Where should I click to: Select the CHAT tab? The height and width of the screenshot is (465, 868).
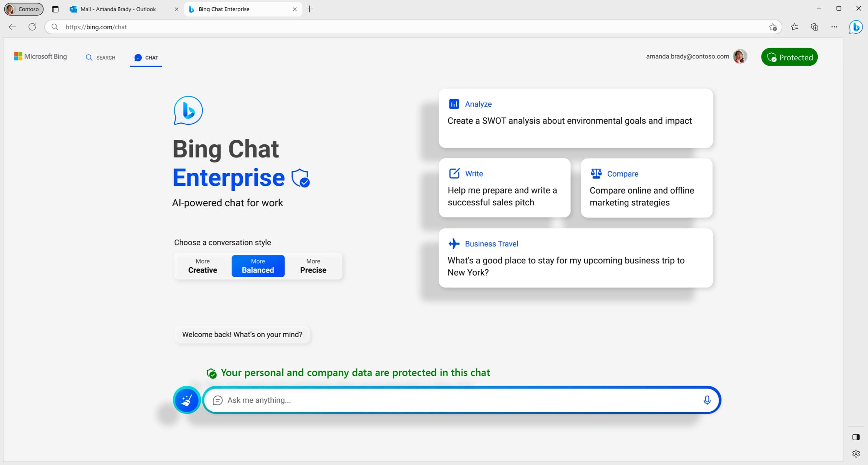[x=146, y=58]
